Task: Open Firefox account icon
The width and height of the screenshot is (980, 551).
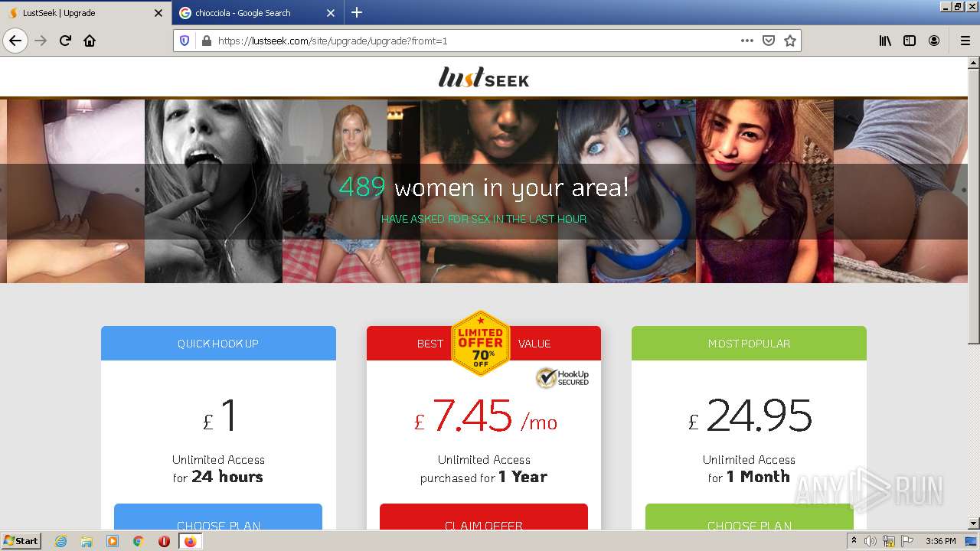Action: (934, 41)
